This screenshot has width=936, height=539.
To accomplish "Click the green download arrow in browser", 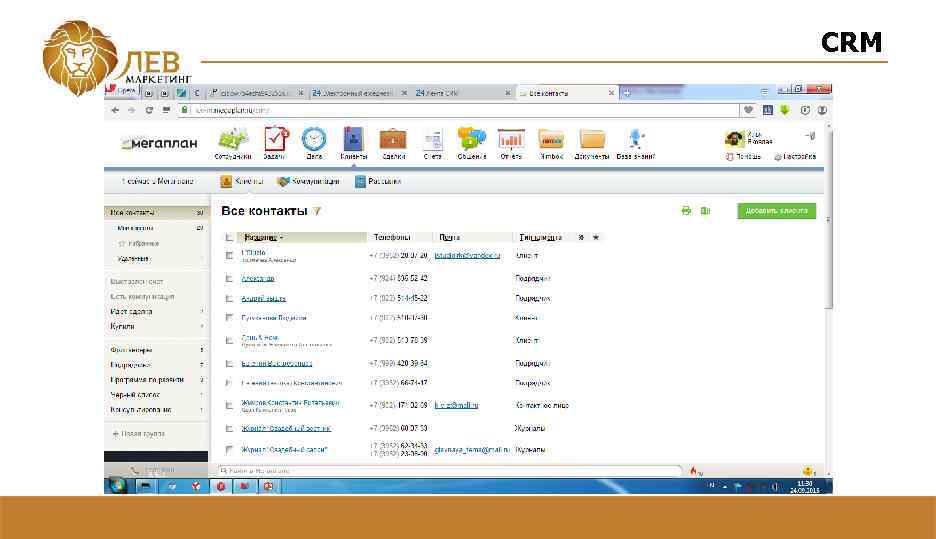I will click(784, 110).
